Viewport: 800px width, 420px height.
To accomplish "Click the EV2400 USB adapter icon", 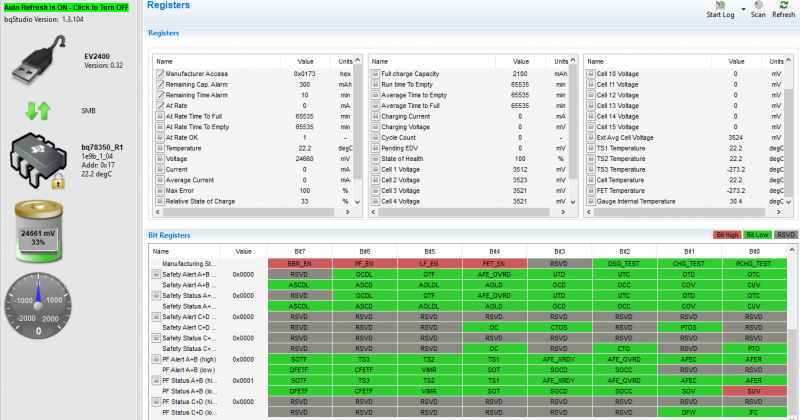I will click(x=37, y=66).
